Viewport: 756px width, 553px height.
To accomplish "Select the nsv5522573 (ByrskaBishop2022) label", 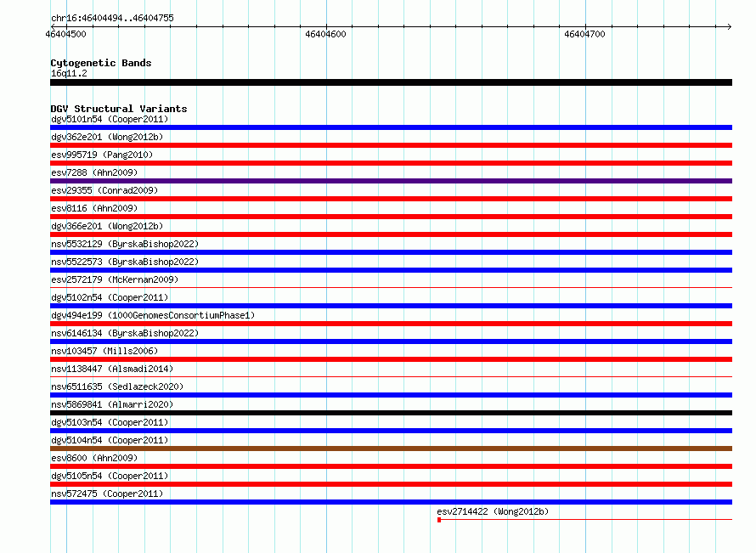I will point(125,262).
